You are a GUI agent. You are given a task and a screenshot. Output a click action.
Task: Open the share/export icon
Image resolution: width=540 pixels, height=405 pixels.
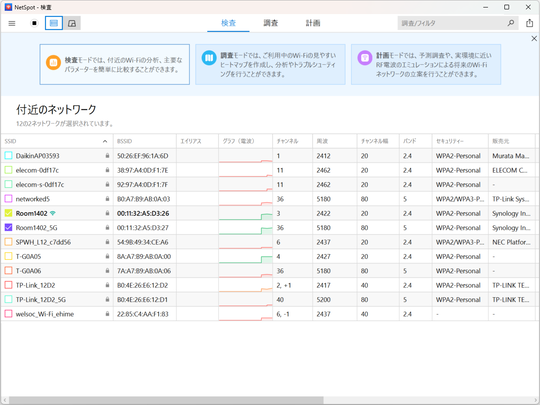coord(529,23)
